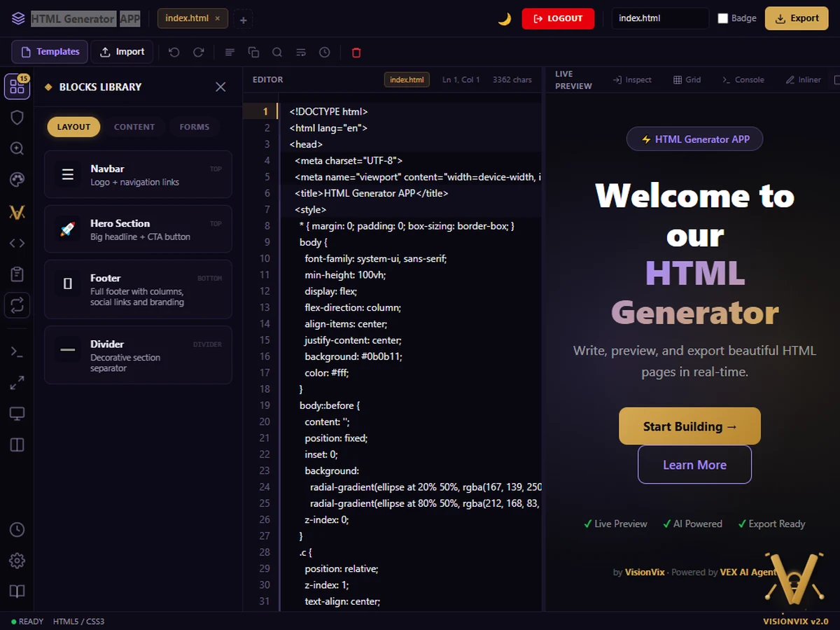
Task: Open the terminal prompt icon in the sidebar
Action: pyautogui.click(x=17, y=351)
